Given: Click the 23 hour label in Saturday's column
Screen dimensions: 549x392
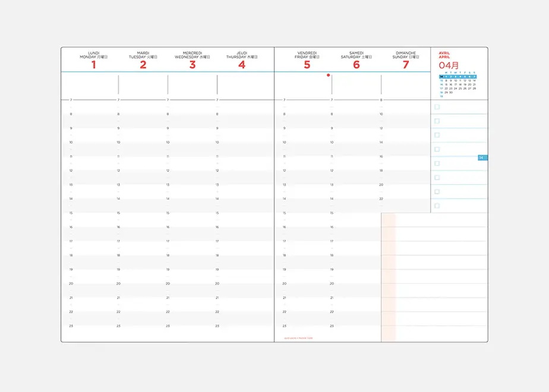Looking at the screenshot, I should 332,326.
